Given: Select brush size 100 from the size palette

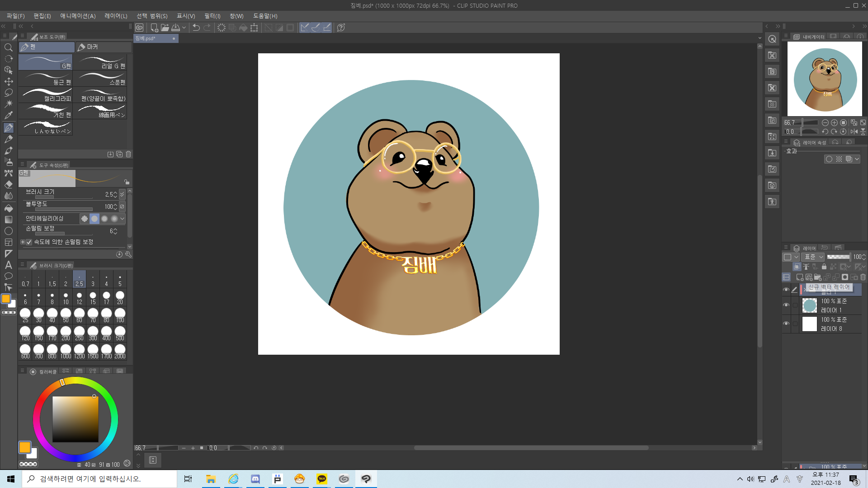Looking at the screenshot, I should click(119, 313).
